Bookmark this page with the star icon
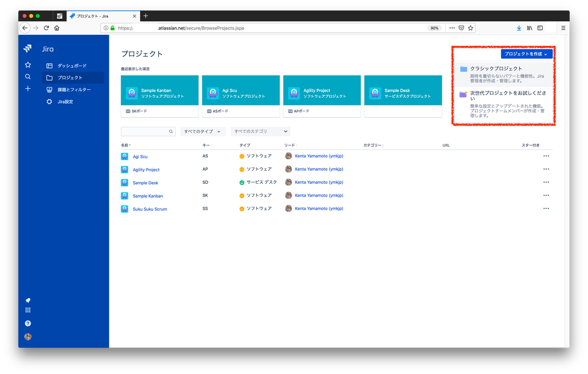 pos(470,28)
